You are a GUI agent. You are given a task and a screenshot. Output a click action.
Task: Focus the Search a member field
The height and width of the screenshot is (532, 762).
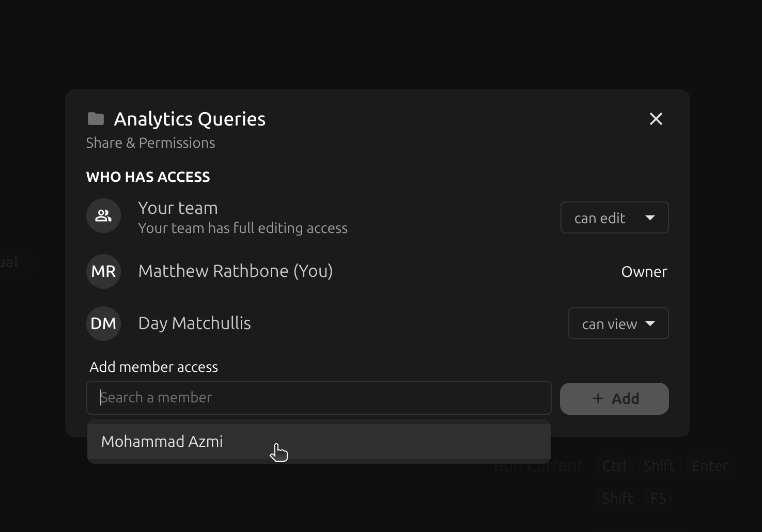319,398
